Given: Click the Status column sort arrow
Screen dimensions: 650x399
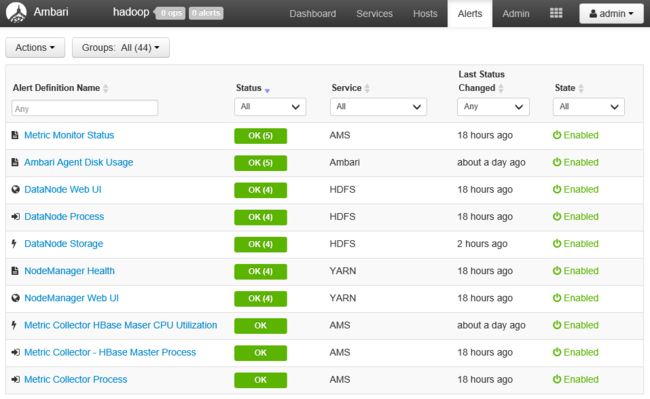Looking at the screenshot, I should click(267, 90).
